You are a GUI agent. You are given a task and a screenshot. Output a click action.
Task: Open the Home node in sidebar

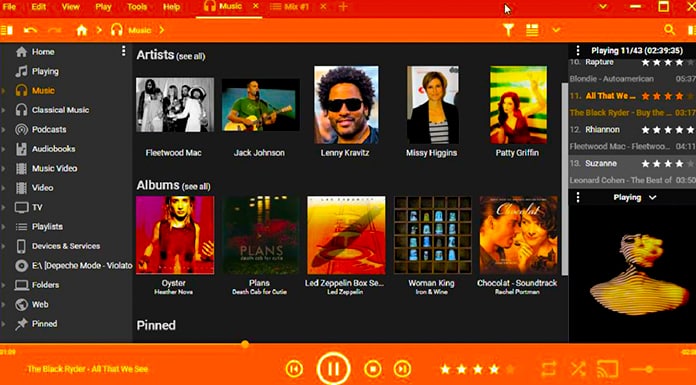(x=43, y=52)
